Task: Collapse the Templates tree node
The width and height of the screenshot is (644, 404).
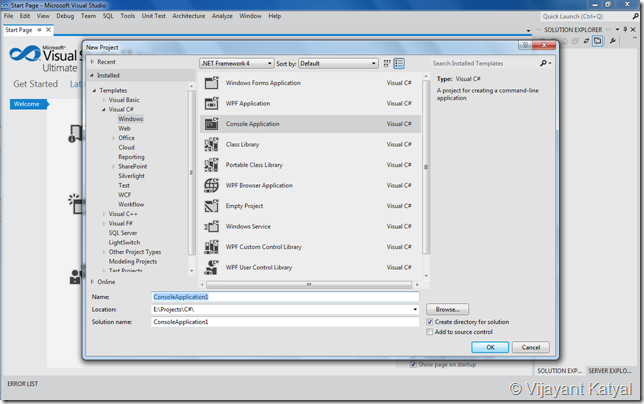Action: (94, 90)
